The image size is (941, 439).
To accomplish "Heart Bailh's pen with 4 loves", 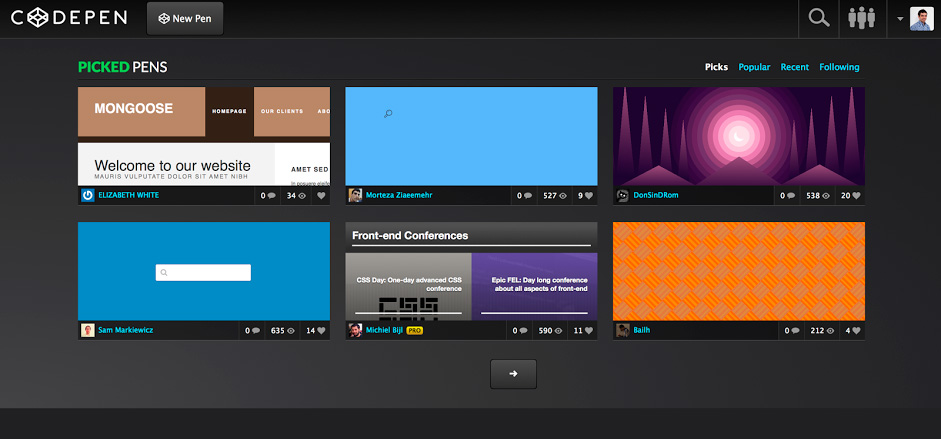I will click(x=853, y=330).
